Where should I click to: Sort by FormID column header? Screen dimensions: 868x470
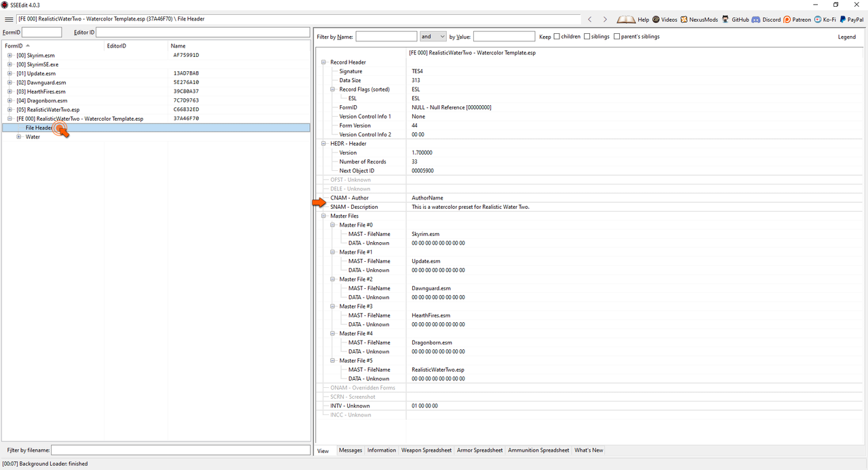tap(53, 46)
